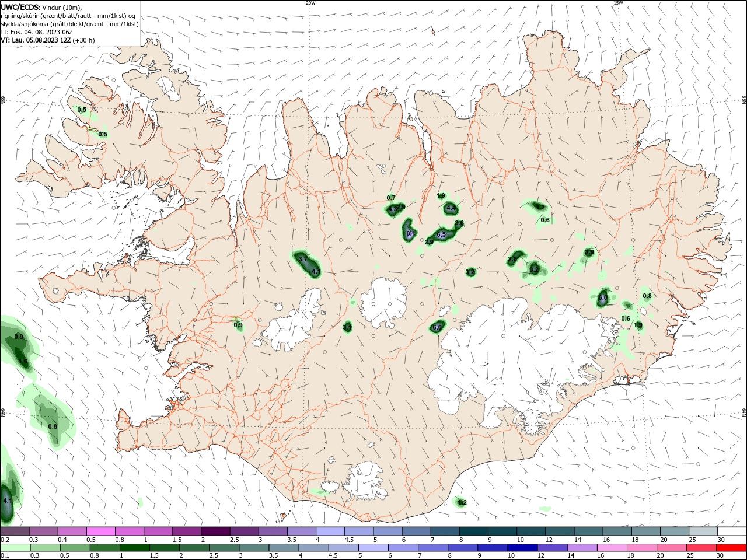Click the 8.1 rainfall value on map
The height and width of the screenshot is (560, 747).
pos(410,233)
